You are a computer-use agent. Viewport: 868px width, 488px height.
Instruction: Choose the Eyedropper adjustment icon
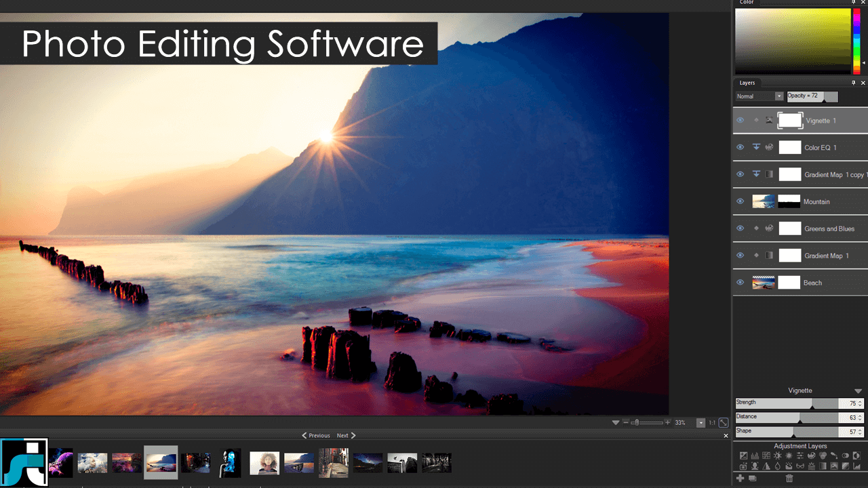point(835,455)
